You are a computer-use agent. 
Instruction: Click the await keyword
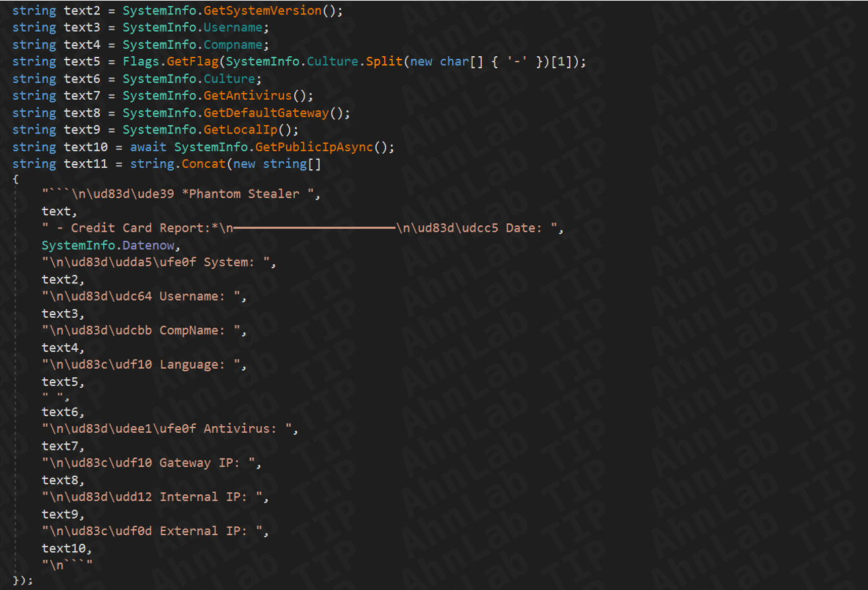coord(149,147)
